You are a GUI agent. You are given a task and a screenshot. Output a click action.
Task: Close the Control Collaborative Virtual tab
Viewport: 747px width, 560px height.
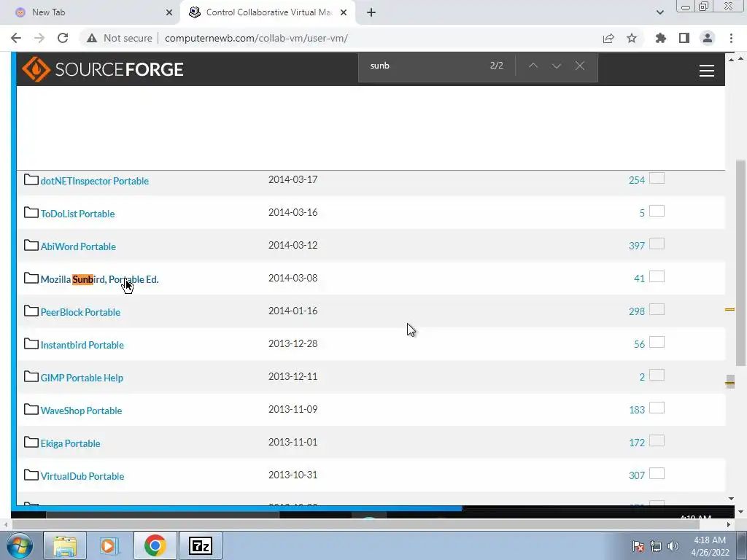pyautogui.click(x=344, y=12)
